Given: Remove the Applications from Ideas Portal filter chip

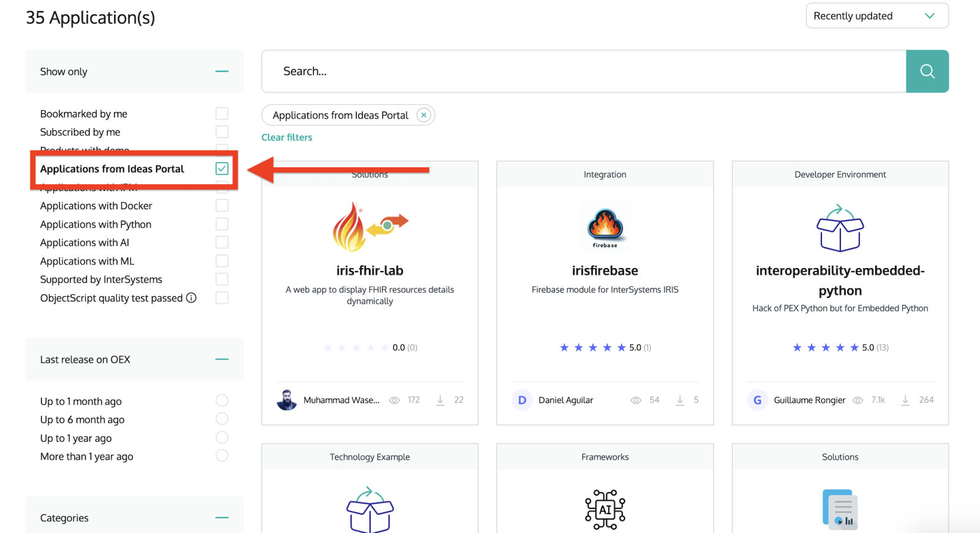Looking at the screenshot, I should pyautogui.click(x=424, y=115).
